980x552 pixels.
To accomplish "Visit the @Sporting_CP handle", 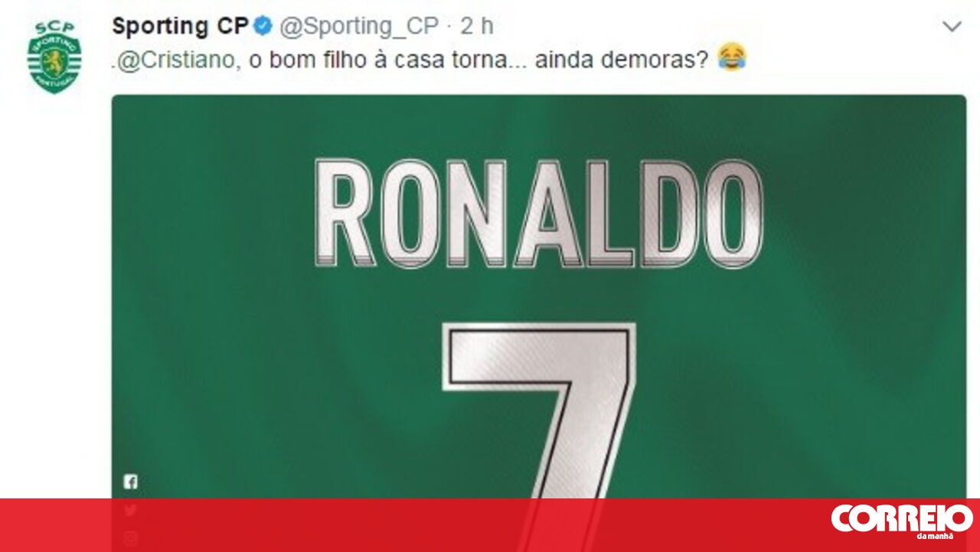I will pos(359,27).
